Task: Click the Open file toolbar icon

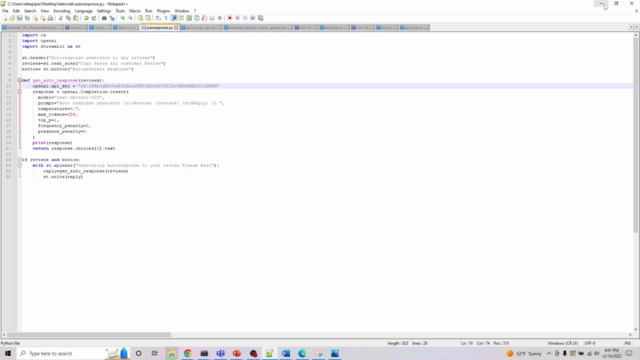Action: pos(12,18)
